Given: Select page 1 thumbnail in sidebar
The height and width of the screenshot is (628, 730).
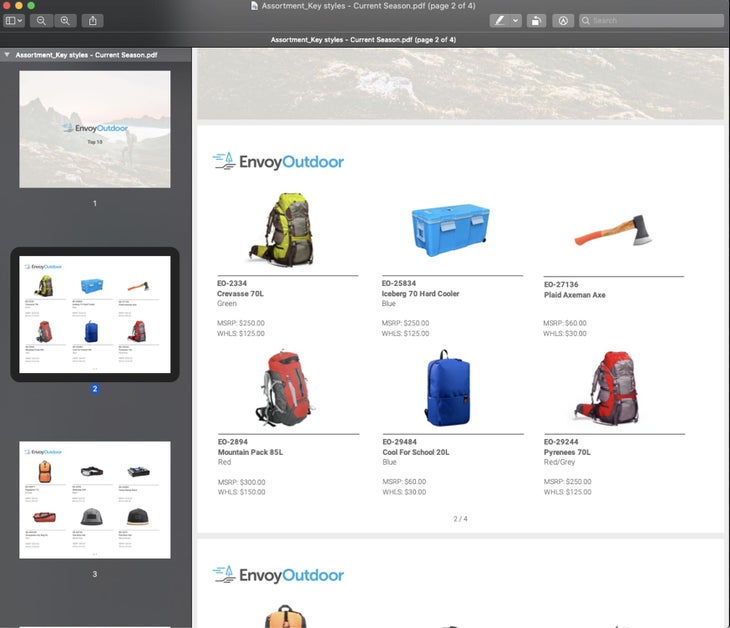Looking at the screenshot, I should pos(95,129).
